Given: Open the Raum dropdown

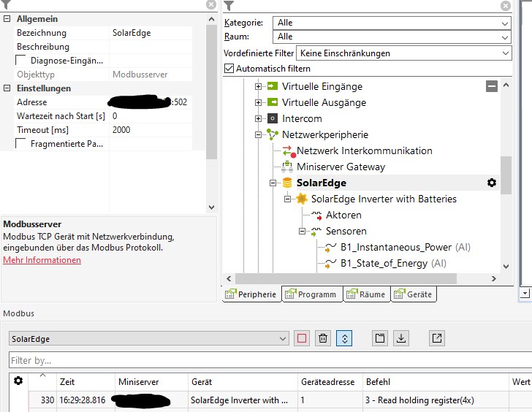Looking at the screenshot, I should click(x=392, y=37).
